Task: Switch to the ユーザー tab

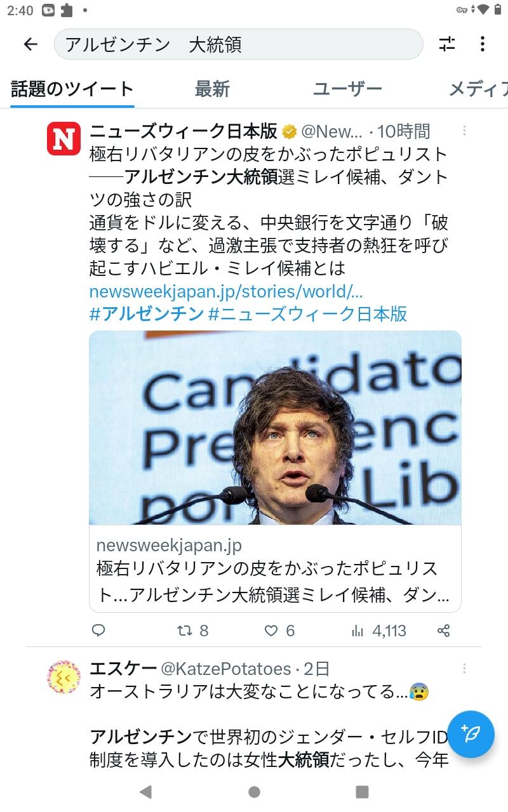Action: pos(347,89)
